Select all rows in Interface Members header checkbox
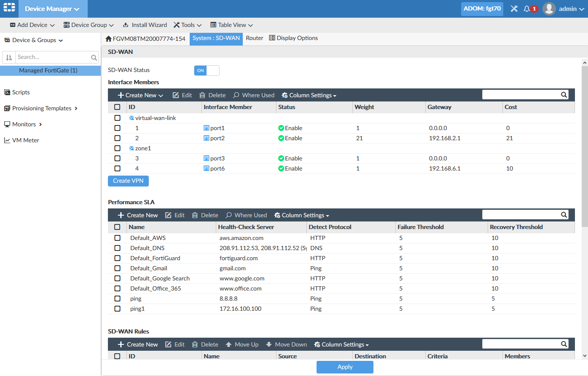Image resolution: width=588 pixels, height=376 pixels. click(117, 107)
